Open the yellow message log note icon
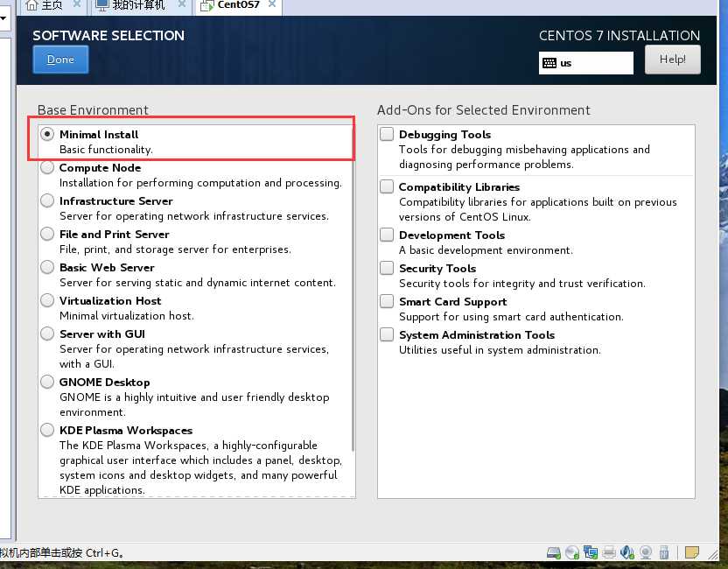 point(692,552)
